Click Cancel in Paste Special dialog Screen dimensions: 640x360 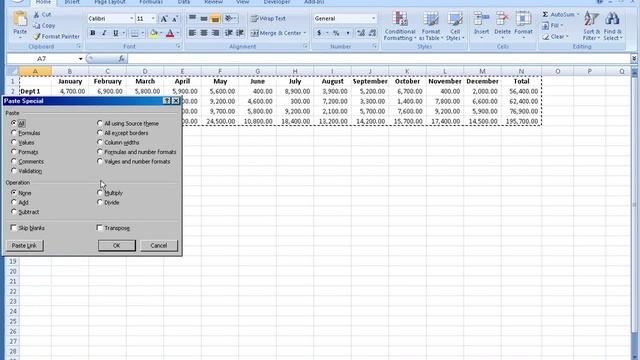[158, 245]
